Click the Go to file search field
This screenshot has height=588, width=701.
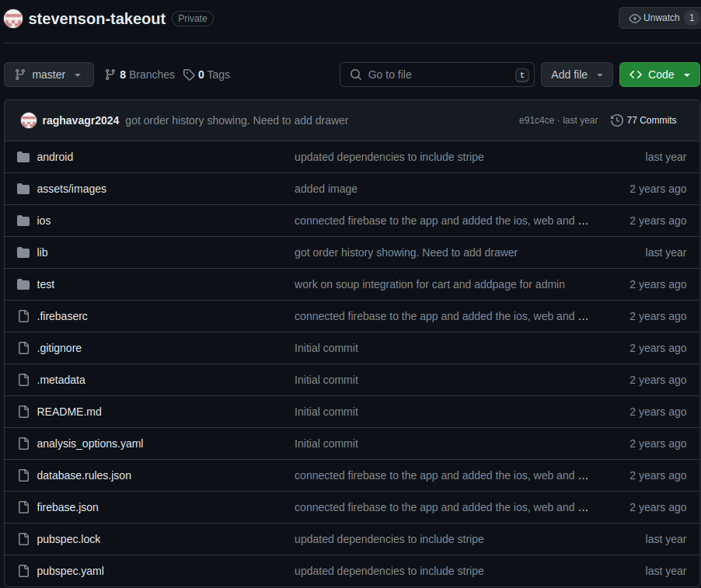[x=437, y=75]
